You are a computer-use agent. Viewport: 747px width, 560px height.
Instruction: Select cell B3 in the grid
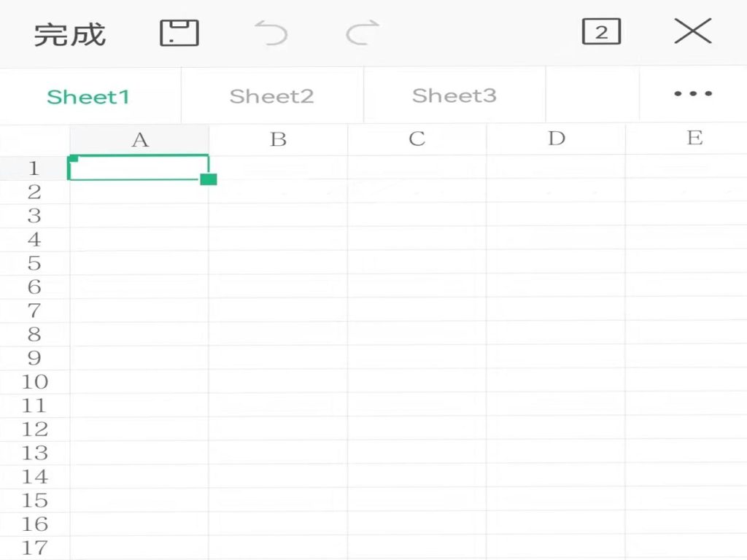278,216
